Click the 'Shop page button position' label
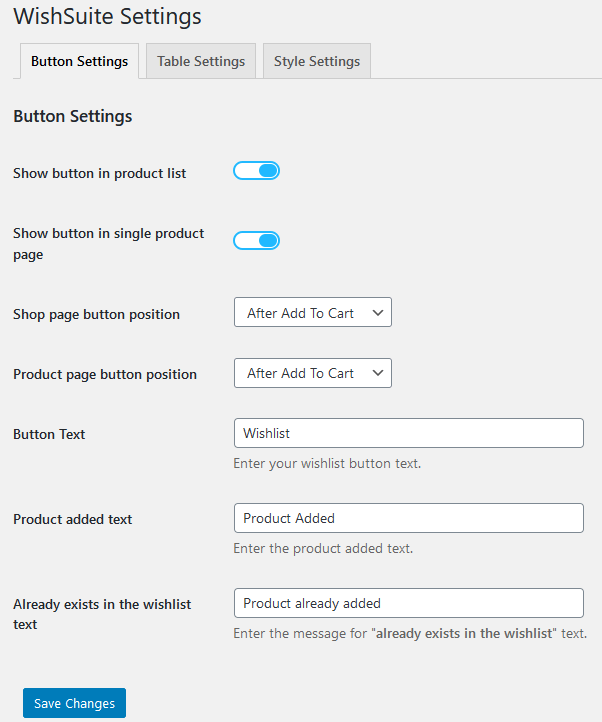The height and width of the screenshot is (722, 602). click(96, 314)
